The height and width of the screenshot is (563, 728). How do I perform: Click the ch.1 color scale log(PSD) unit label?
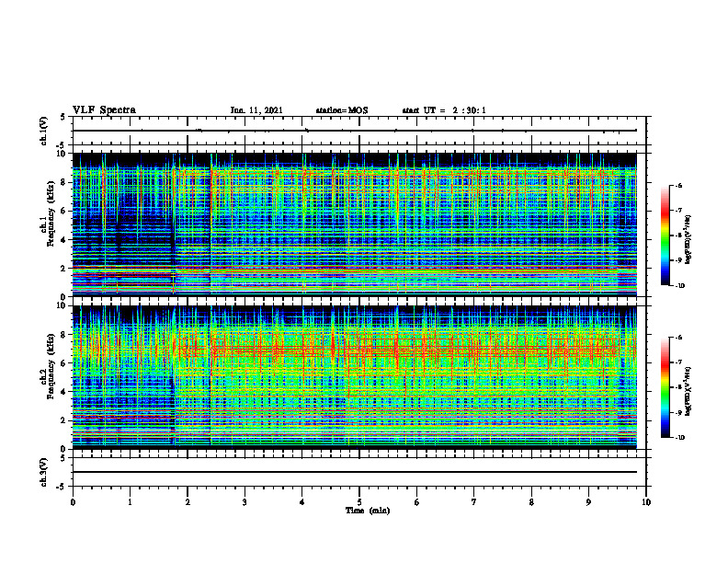click(x=688, y=240)
